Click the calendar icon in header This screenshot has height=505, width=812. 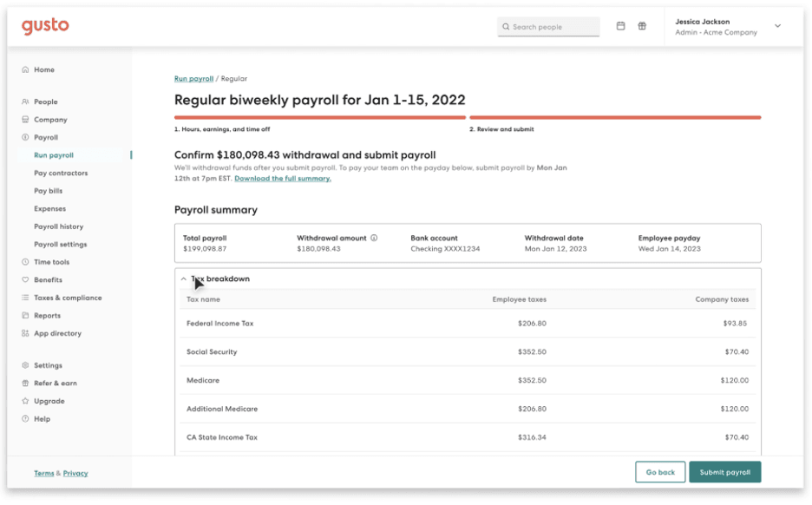click(620, 26)
